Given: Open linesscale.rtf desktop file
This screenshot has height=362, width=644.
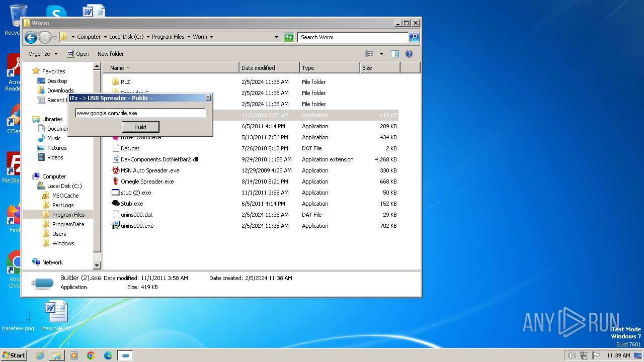Looking at the screenshot, I should coord(55,316).
